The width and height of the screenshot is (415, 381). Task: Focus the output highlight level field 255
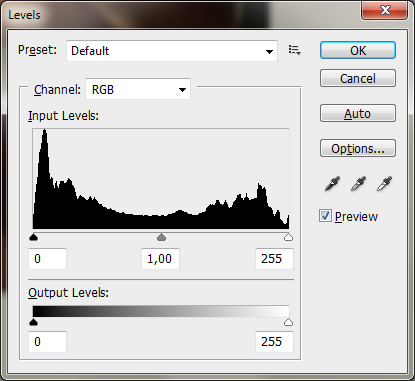tap(274, 342)
